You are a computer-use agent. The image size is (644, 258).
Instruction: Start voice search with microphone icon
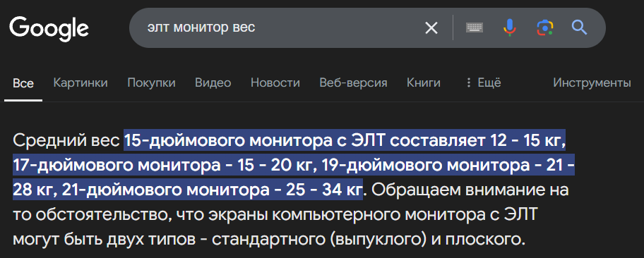[x=509, y=28]
